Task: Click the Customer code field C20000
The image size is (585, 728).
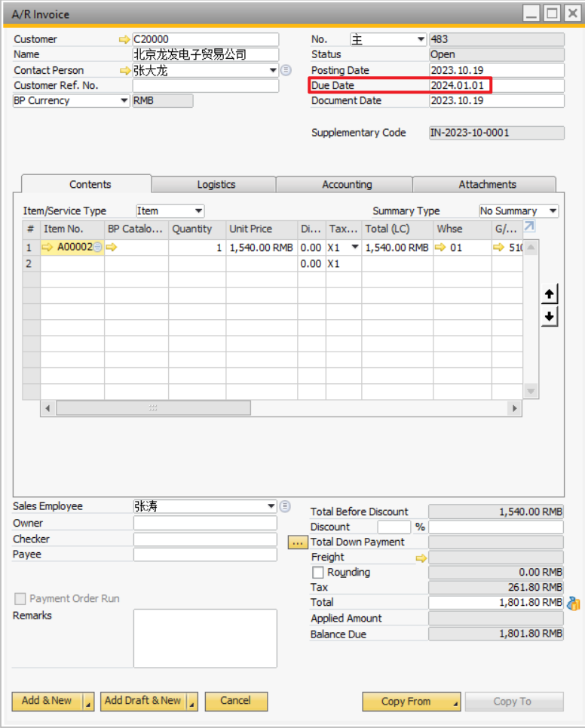Action: 206,39
